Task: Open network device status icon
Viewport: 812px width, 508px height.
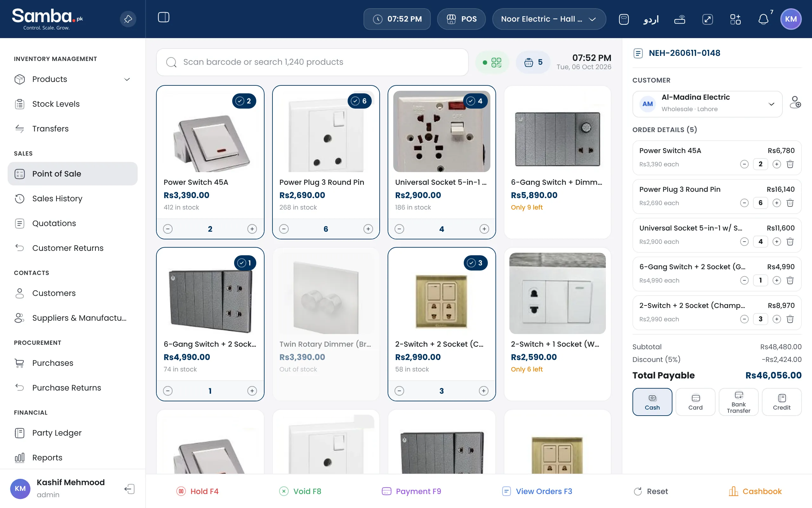Action: (679, 19)
